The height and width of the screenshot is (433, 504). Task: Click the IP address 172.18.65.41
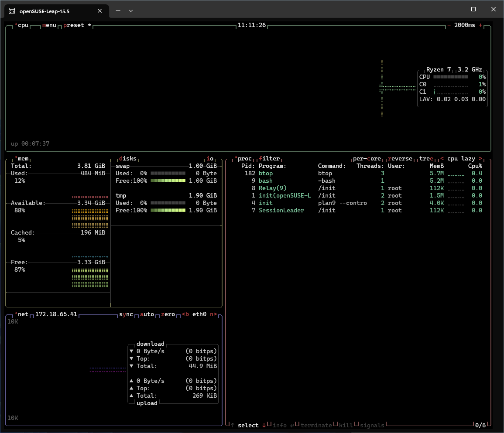[x=56, y=314]
